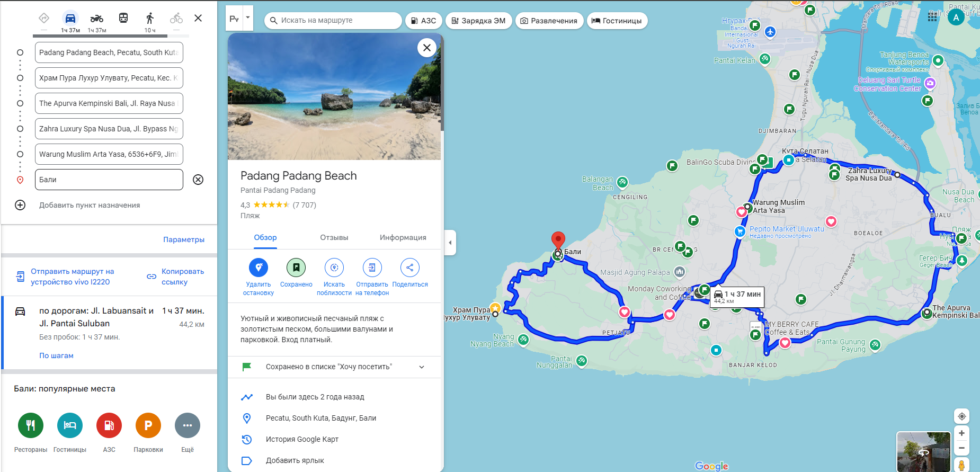Screen dimensions: 980x472
Task: Click the step-by-step directions link
Action: (56, 355)
